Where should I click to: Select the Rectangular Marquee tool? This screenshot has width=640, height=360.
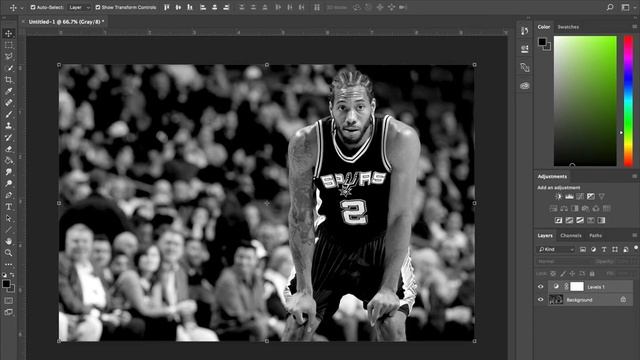[x=9, y=45]
